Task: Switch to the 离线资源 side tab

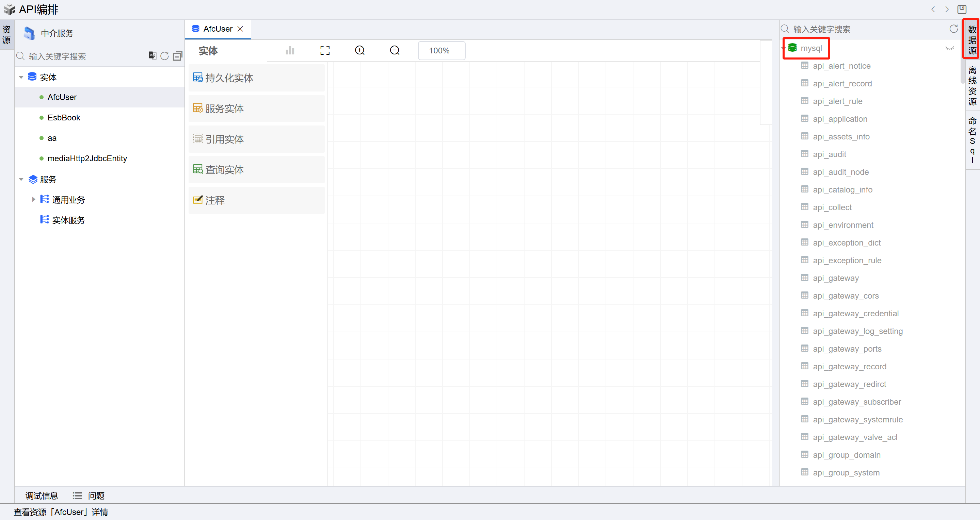Action: coord(972,85)
